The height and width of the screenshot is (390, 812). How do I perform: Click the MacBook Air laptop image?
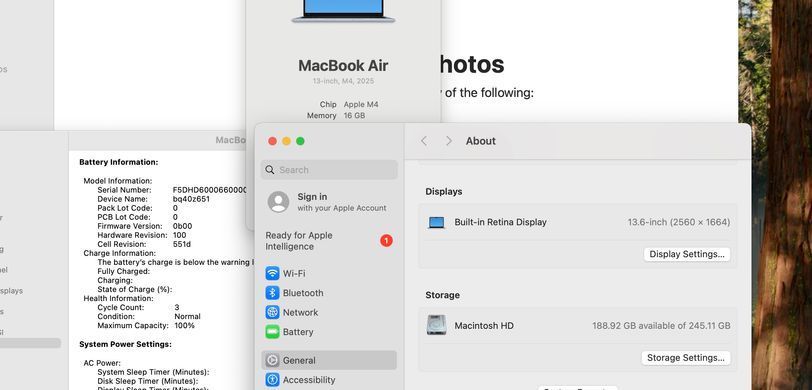click(343, 11)
